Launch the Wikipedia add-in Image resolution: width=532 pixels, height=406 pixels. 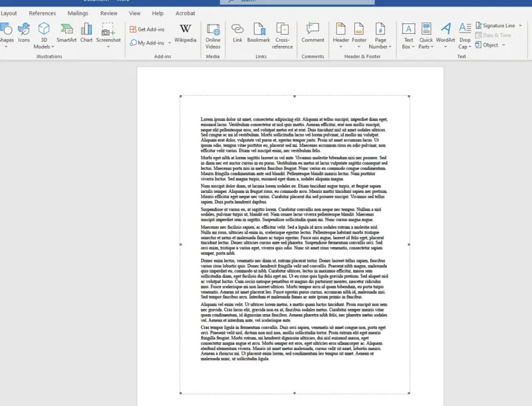click(186, 33)
